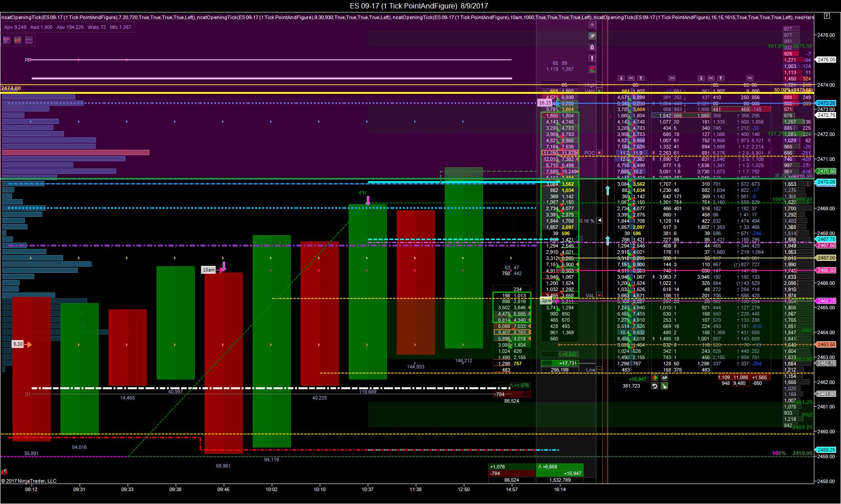Click the purple panel icon beside candlesticks
Image resolution: width=841 pixels, height=504 pixels.
click(29, 40)
